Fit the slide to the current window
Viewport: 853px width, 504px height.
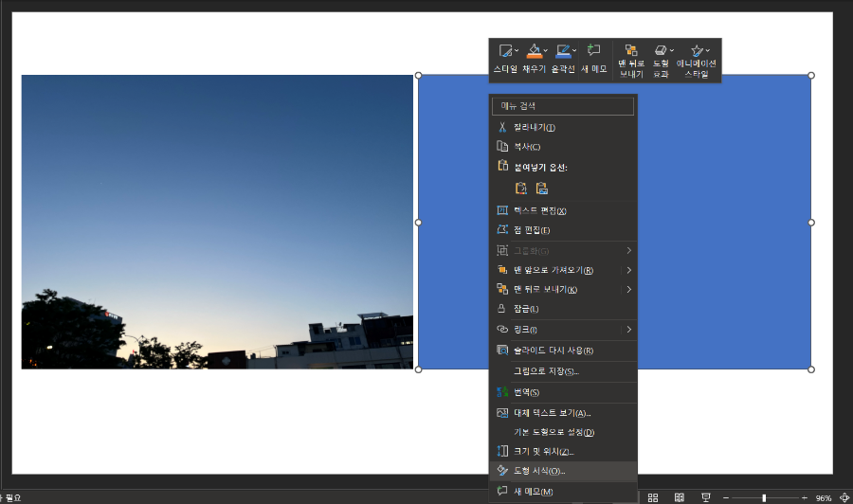coord(844,497)
